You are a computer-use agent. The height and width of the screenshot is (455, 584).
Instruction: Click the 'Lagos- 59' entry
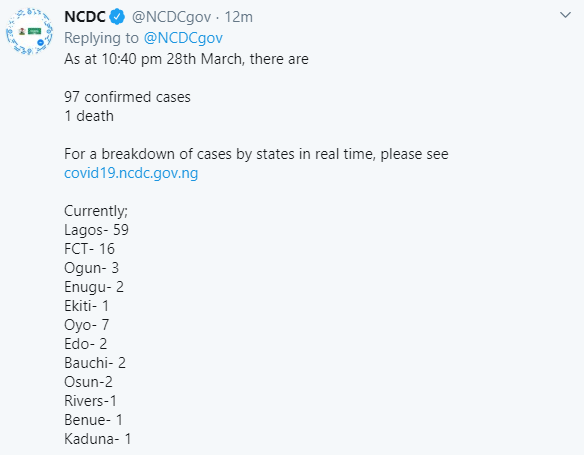96,230
